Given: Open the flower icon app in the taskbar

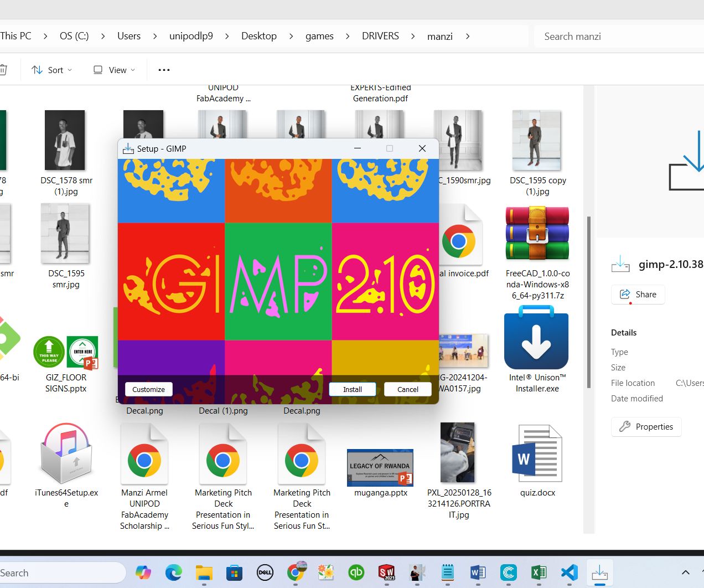Looking at the screenshot, I should point(325,572).
